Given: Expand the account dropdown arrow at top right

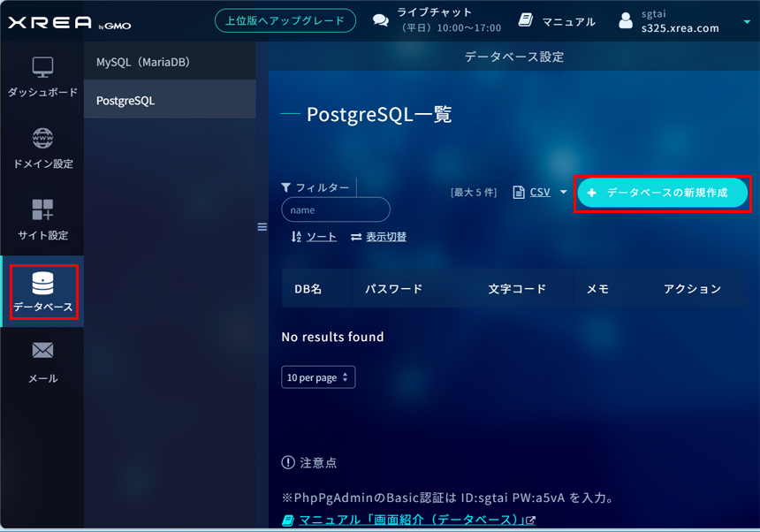Looking at the screenshot, I should point(747,22).
